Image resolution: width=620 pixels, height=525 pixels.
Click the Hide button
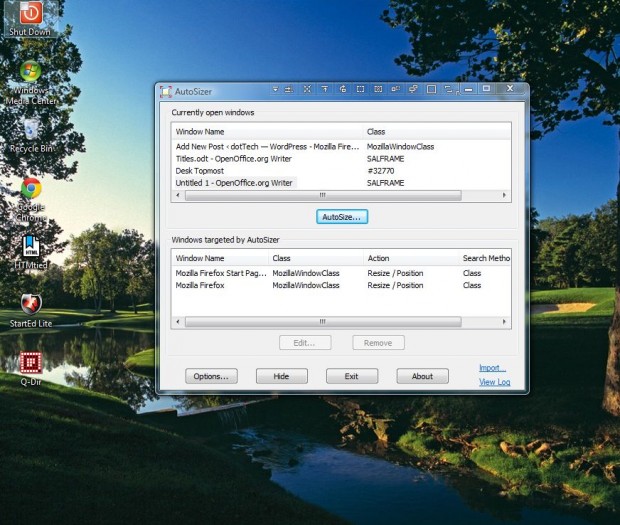point(281,376)
